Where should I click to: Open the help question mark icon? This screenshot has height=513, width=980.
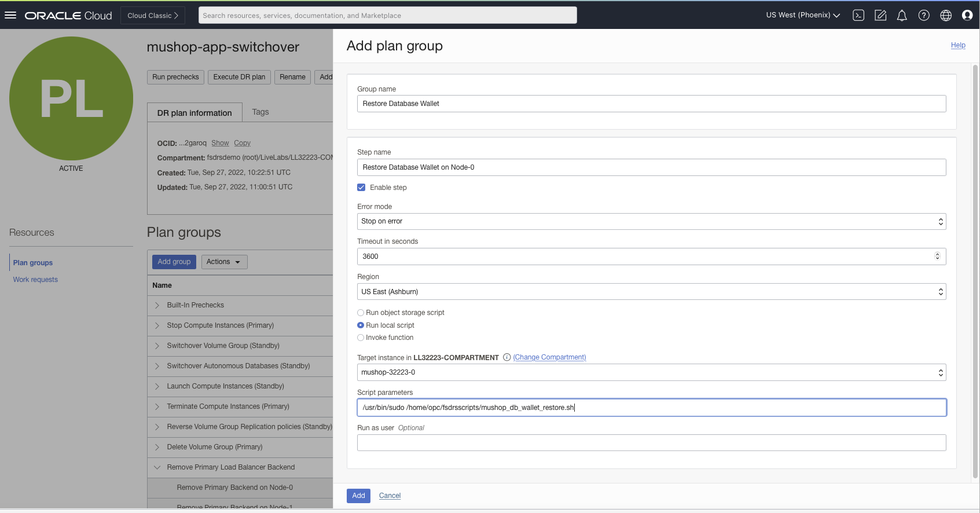(924, 16)
